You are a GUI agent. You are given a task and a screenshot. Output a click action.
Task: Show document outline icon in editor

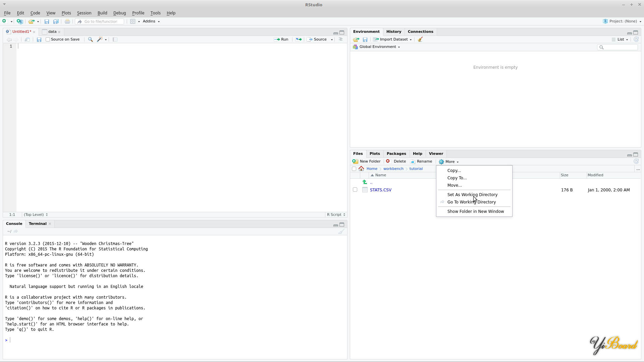pyautogui.click(x=340, y=39)
